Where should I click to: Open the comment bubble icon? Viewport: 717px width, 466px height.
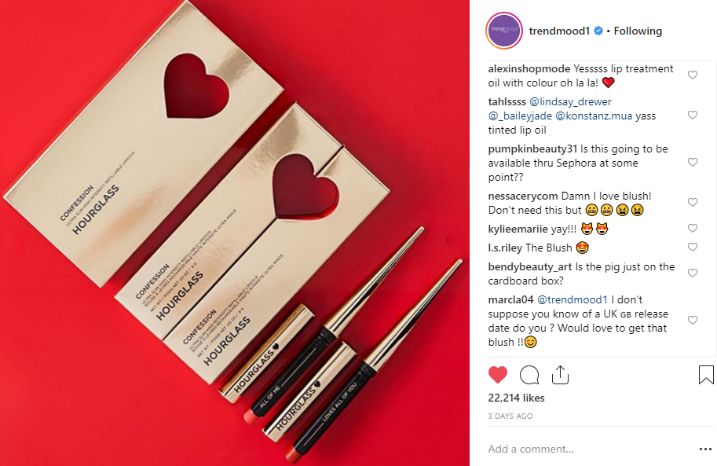point(529,375)
